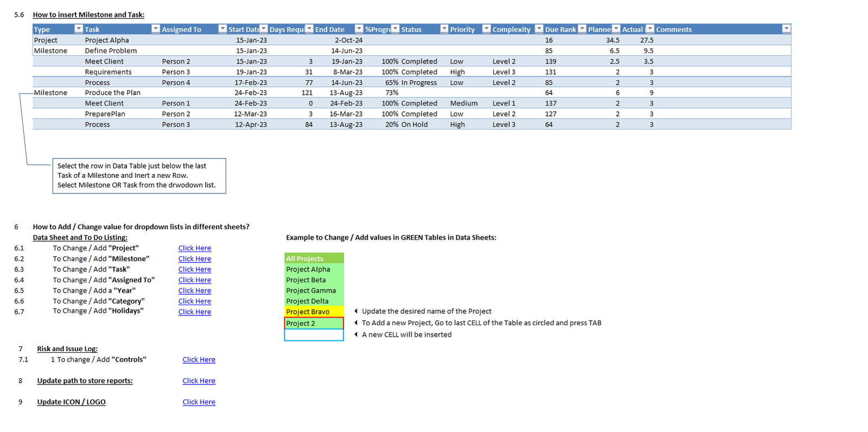Expand the Status column filter
The image size is (868, 432).
point(444,29)
